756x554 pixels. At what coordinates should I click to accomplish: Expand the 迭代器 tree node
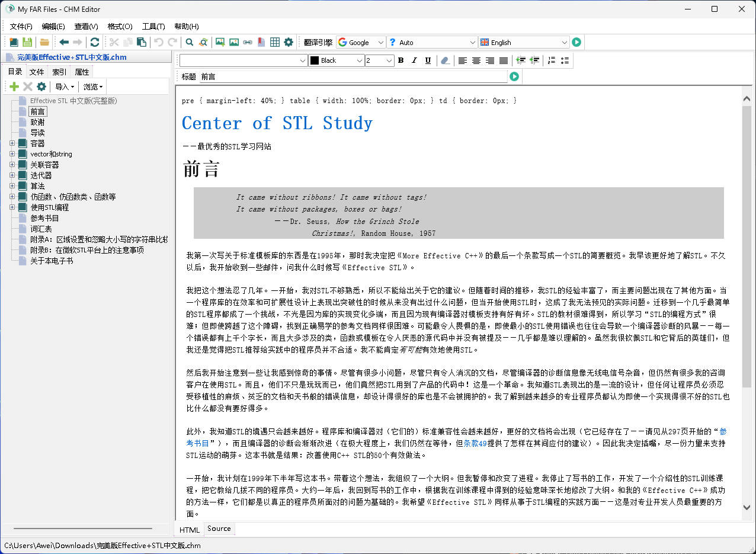click(12, 175)
